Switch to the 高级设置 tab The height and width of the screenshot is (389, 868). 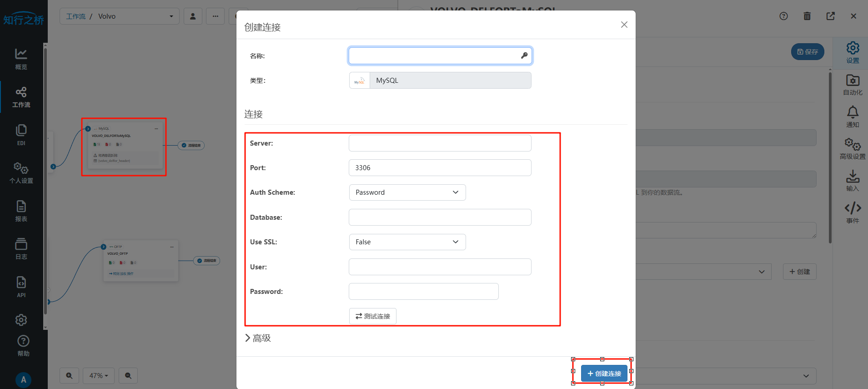[853, 149]
